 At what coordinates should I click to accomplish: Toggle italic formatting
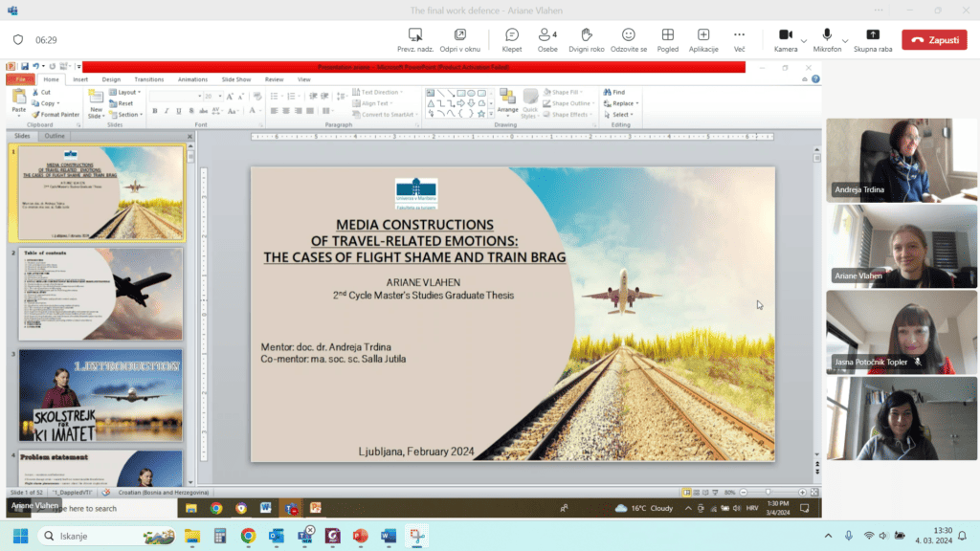(x=167, y=110)
